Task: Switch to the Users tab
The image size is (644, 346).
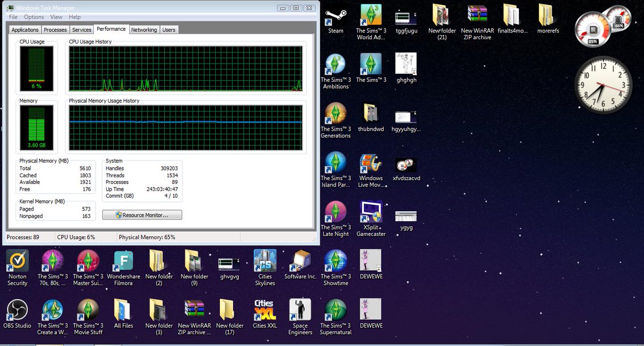Action: coord(169,30)
